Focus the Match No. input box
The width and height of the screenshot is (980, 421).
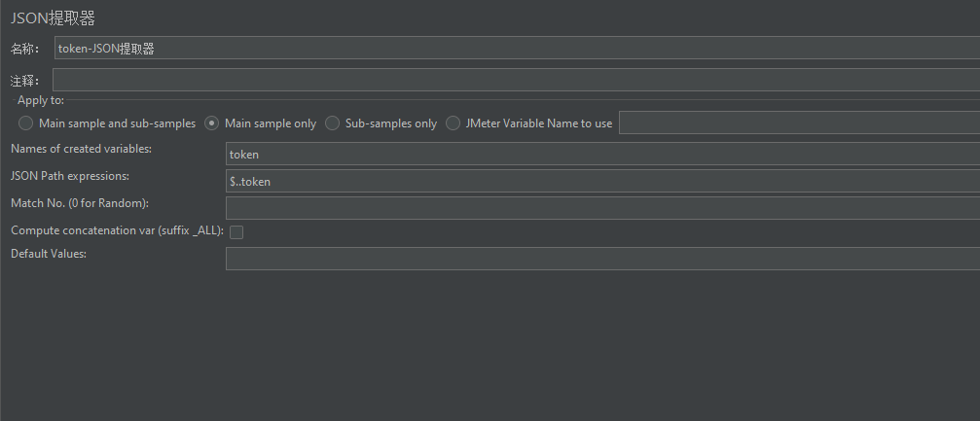[601, 208]
